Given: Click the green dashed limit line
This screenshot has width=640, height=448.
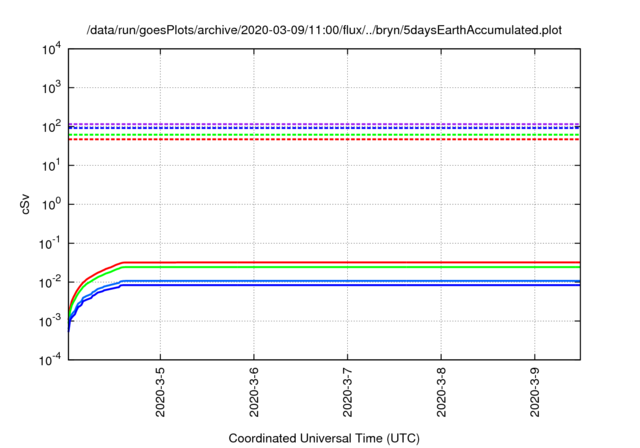Looking at the screenshot, I should coord(324,135).
